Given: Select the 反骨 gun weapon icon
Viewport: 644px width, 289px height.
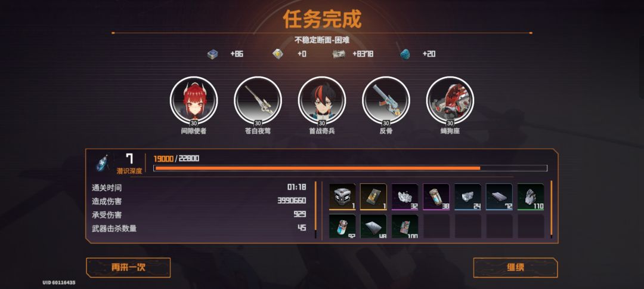Looking at the screenshot, I should click(x=386, y=101).
